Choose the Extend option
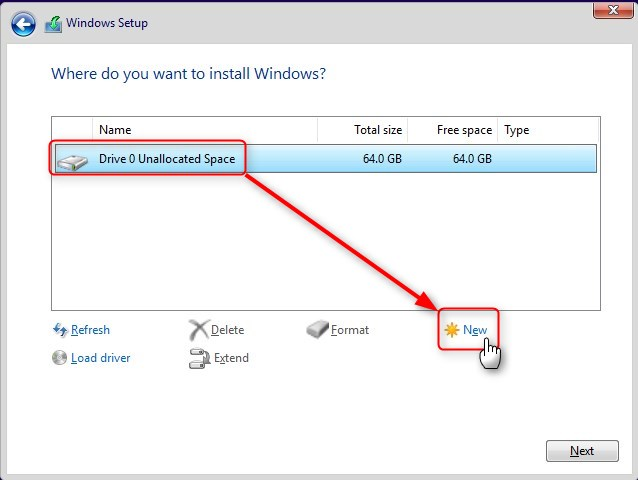This screenshot has width=638, height=480. point(231,358)
